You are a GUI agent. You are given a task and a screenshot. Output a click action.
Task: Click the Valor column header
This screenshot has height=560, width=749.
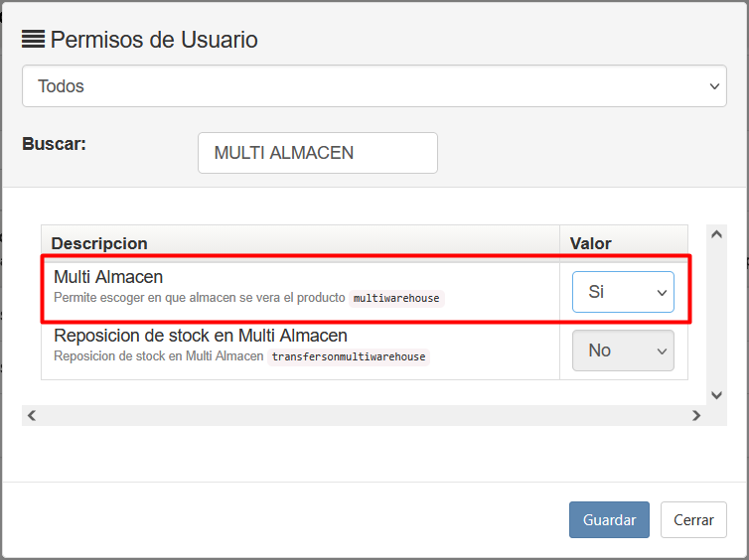click(x=590, y=243)
